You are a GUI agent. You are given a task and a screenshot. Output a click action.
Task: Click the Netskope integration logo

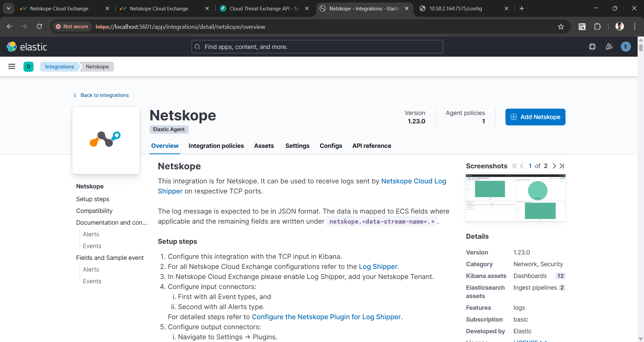pyautogui.click(x=106, y=140)
